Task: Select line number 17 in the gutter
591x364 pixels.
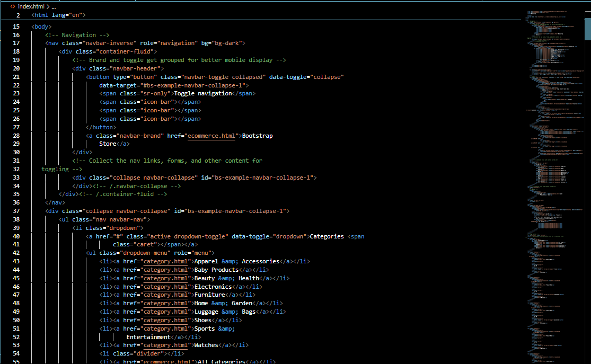Action: 16,43
